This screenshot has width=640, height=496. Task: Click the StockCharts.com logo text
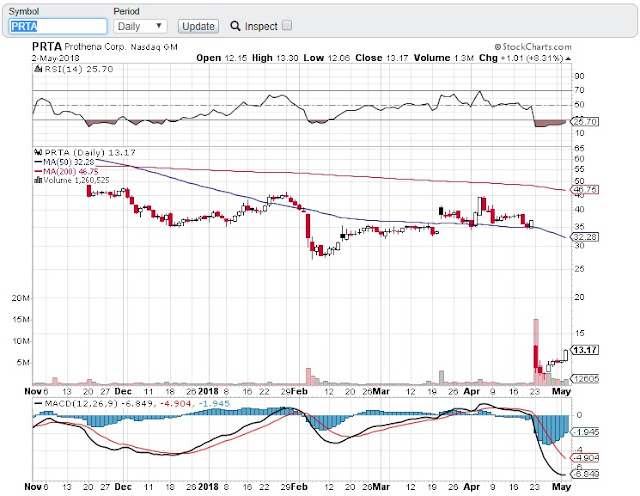(533, 47)
